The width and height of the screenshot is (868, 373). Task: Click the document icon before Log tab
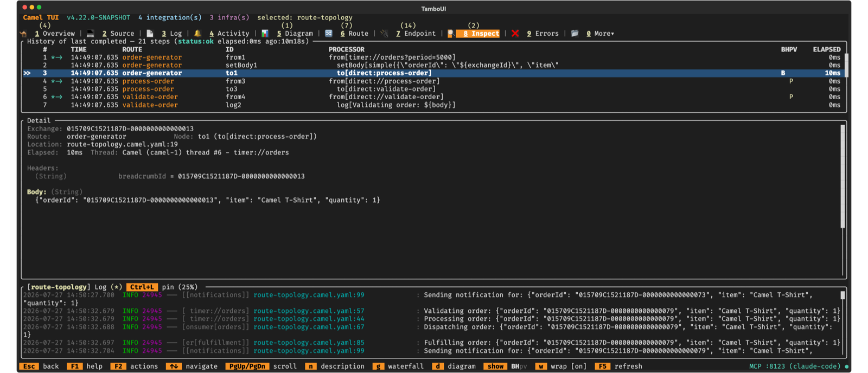(x=150, y=34)
